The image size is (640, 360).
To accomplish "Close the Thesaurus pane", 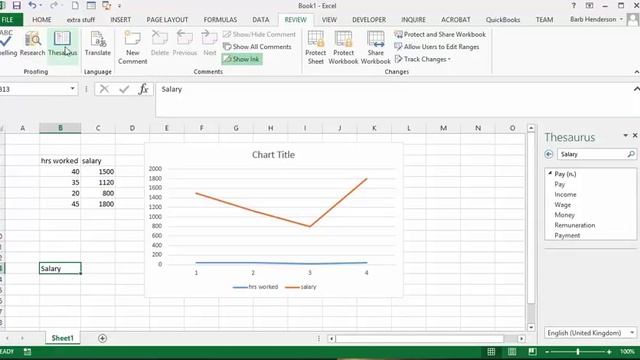I will pos(635,135).
